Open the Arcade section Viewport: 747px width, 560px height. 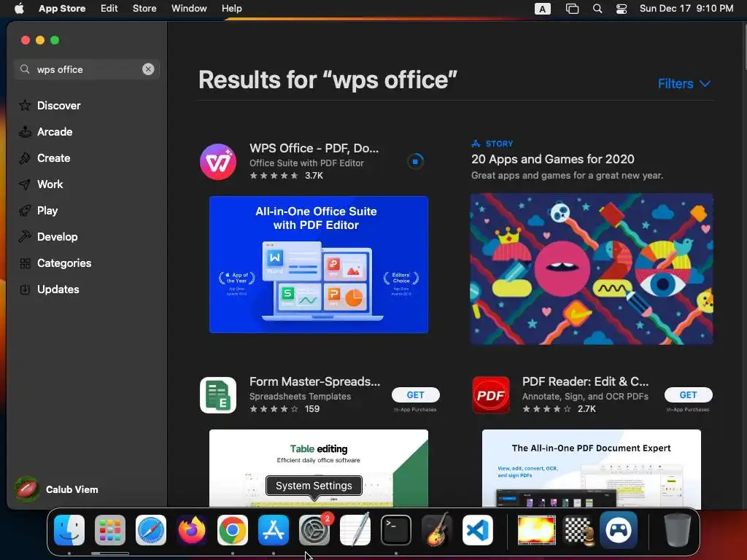[x=55, y=132]
